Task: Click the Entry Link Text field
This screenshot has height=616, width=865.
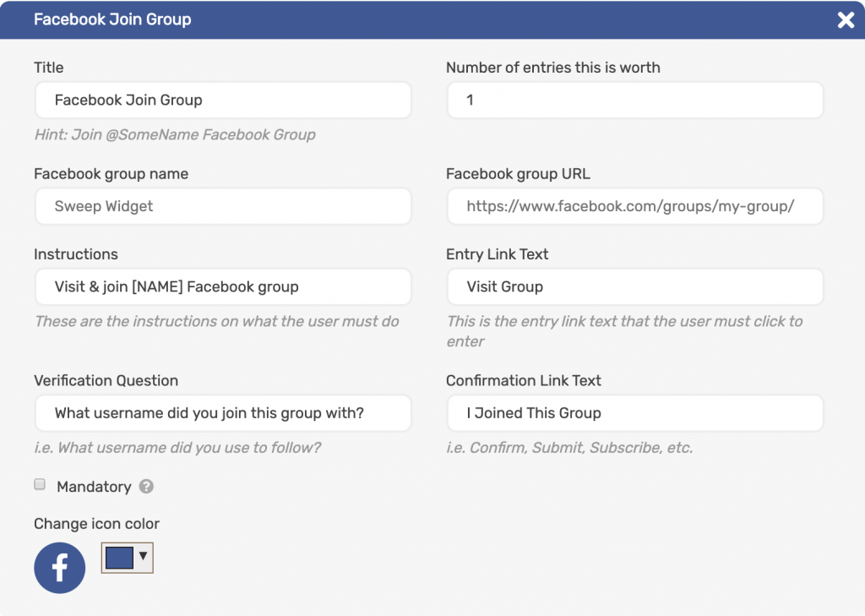Action: coord(635,286)
